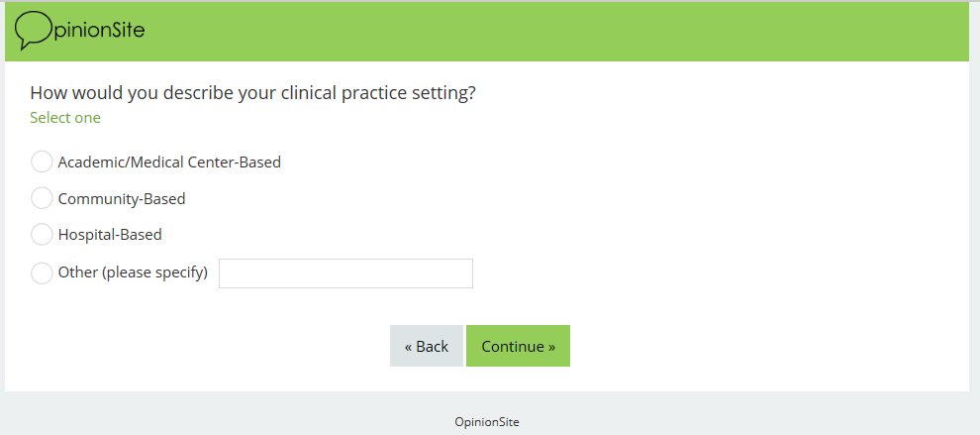Click the clinical practice setting question heading
This screenshot has height=435, width=980.
[252, 93]
